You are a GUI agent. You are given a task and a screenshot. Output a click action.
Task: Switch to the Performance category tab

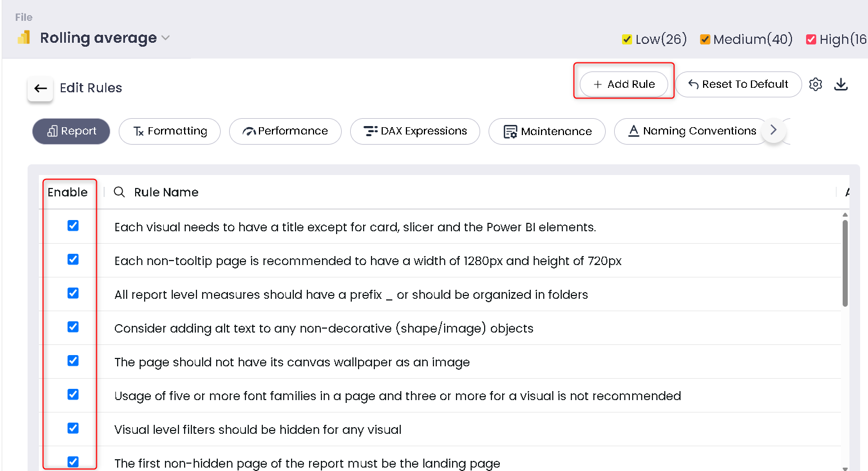285,131
